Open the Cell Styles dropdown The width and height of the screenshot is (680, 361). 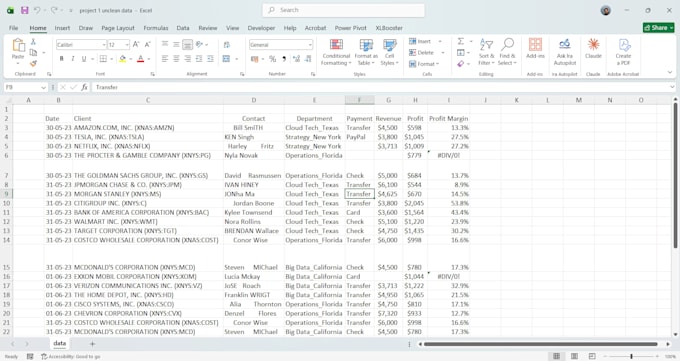389,52
